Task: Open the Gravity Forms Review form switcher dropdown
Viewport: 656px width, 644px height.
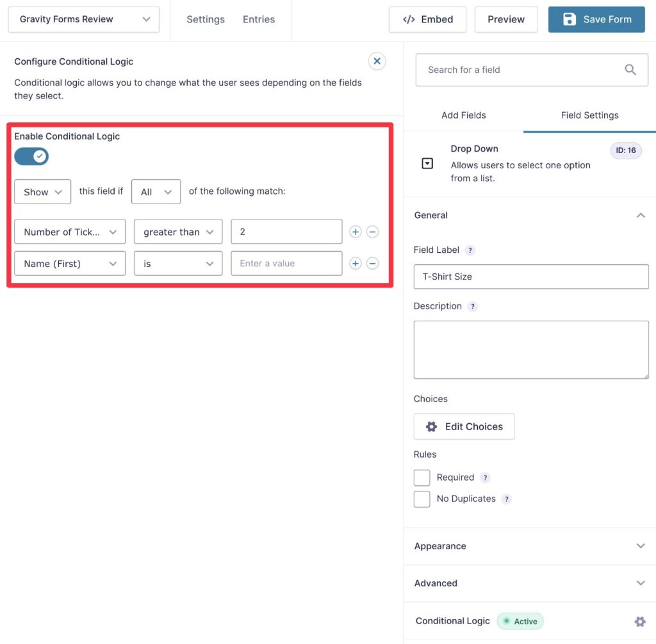Action: click(84, 19)
